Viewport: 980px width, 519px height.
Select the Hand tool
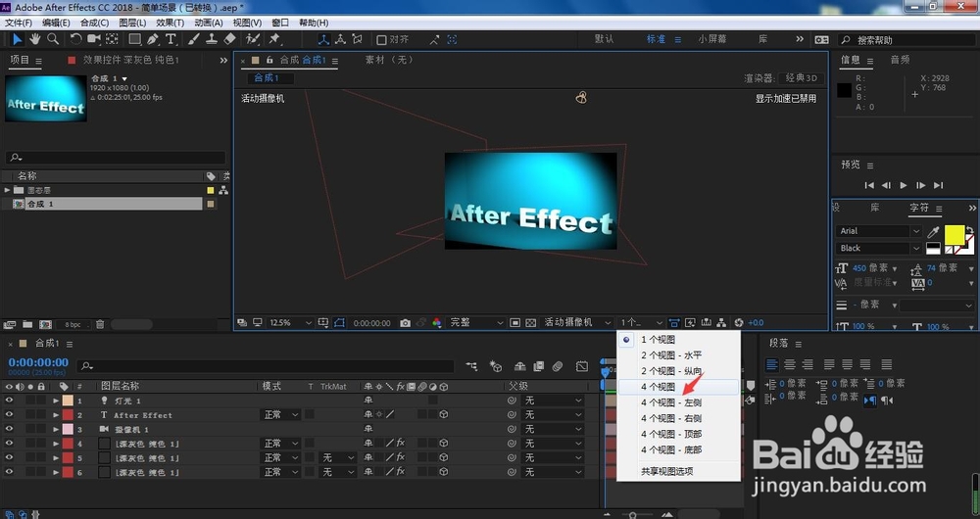pos(35,39)
